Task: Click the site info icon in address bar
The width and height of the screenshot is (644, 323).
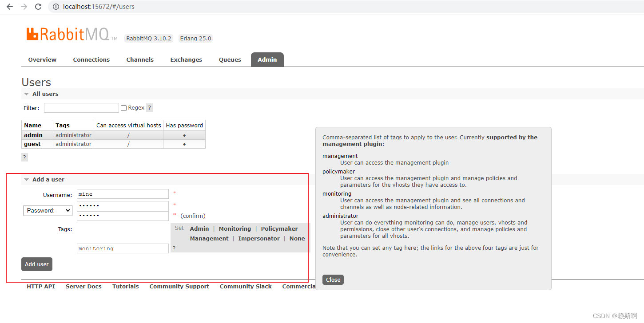Action: 56,7
